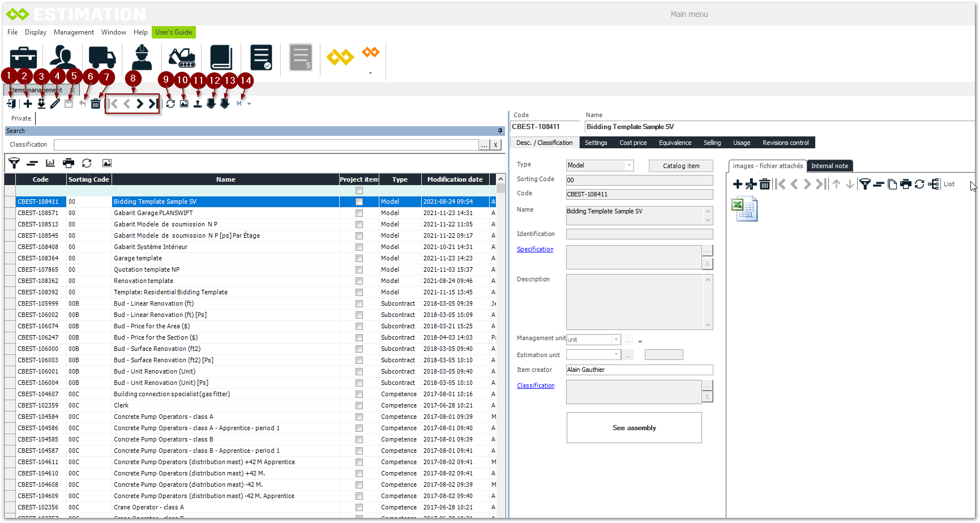The height and width of the screenshot is (523, 980).
Task: Open the excavator equipment icon module
Action: tap(182, 58)
